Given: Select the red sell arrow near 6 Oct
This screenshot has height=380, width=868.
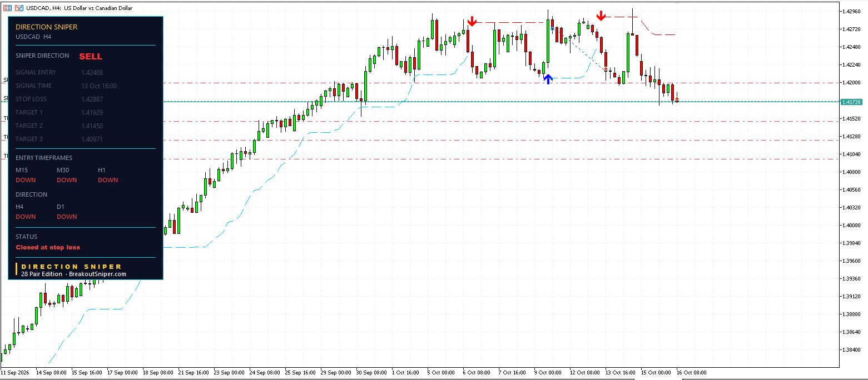Looking at the screenshot, I should click(x=472, y=22).
